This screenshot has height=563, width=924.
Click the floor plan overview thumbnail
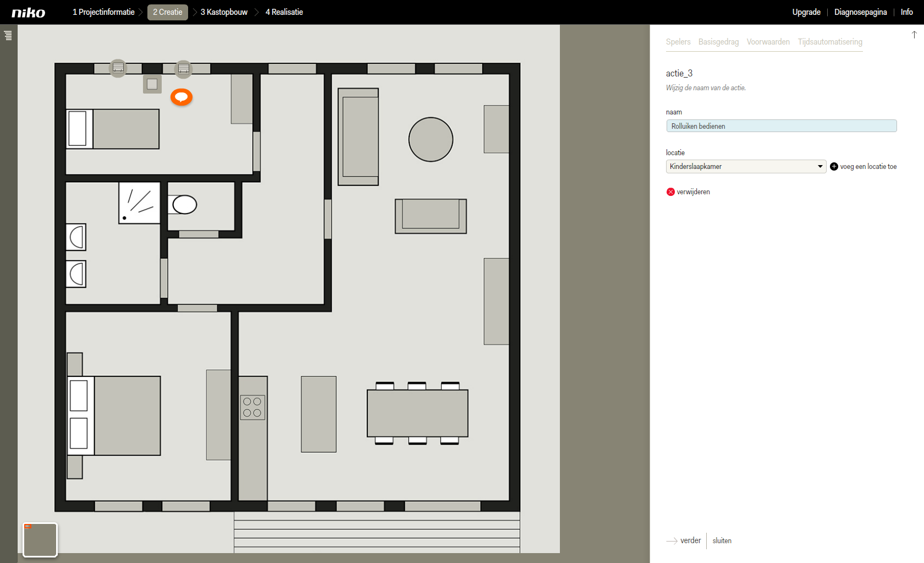[40, 540]
